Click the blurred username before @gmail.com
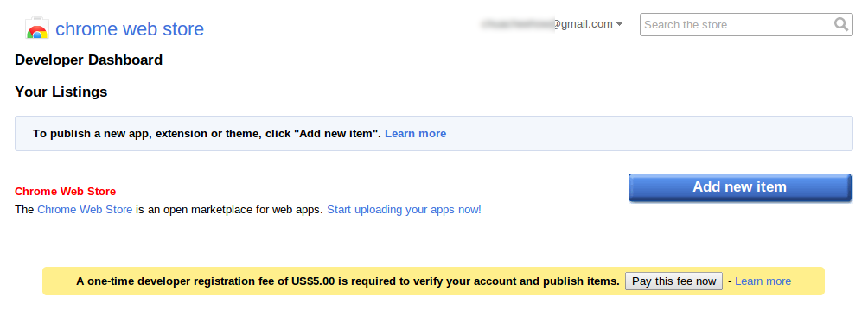The width and height of the screenshot is (868, 316). point(516,24)
